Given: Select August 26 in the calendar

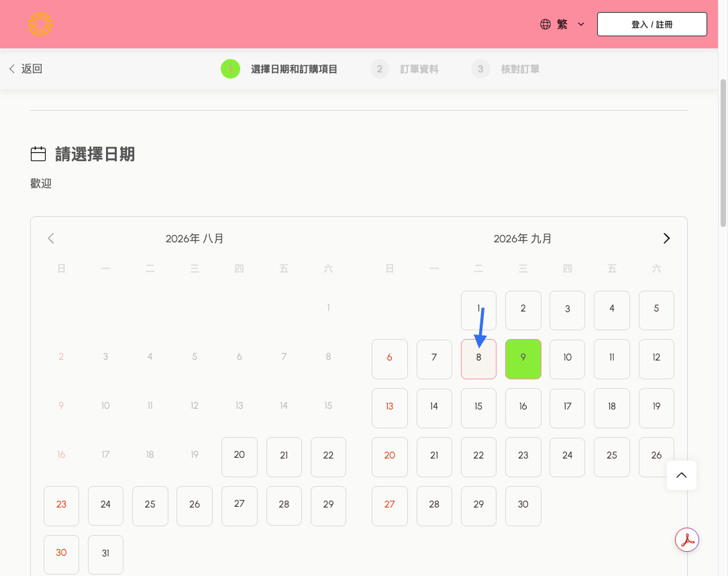Looking at the screenshot, I should point(195,506).
